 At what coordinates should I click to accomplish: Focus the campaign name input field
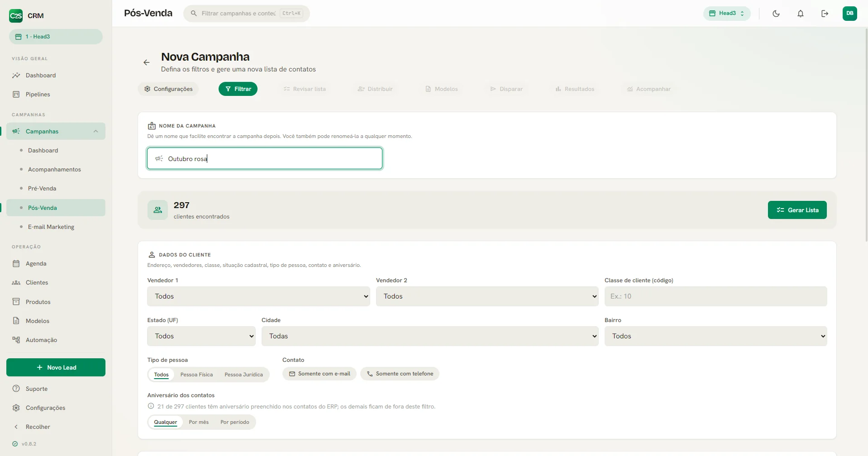coord(265,158)
